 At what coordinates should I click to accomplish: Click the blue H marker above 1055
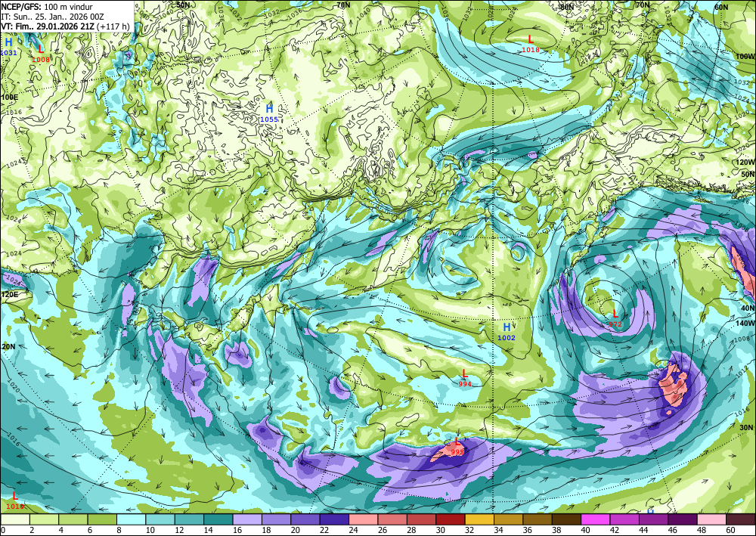[x=270, y=109]
